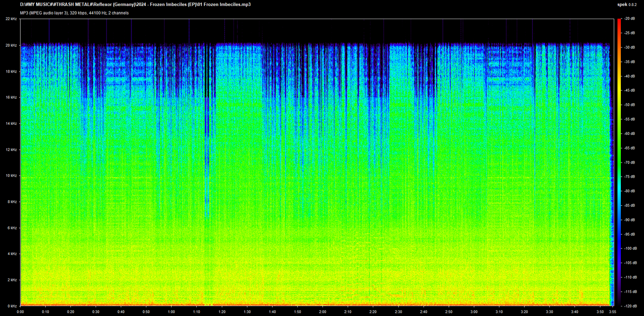The height and width of the screenshot is (316, 644).
Task: Click the '0:10' time axis label
Action: pyautogui.click(x=45, y=311)
